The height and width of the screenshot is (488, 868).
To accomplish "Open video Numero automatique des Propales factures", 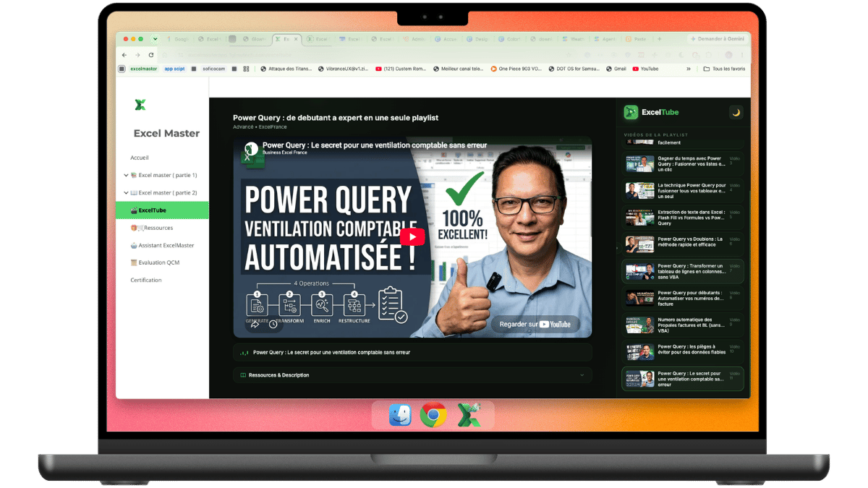I will coord(682,325).
